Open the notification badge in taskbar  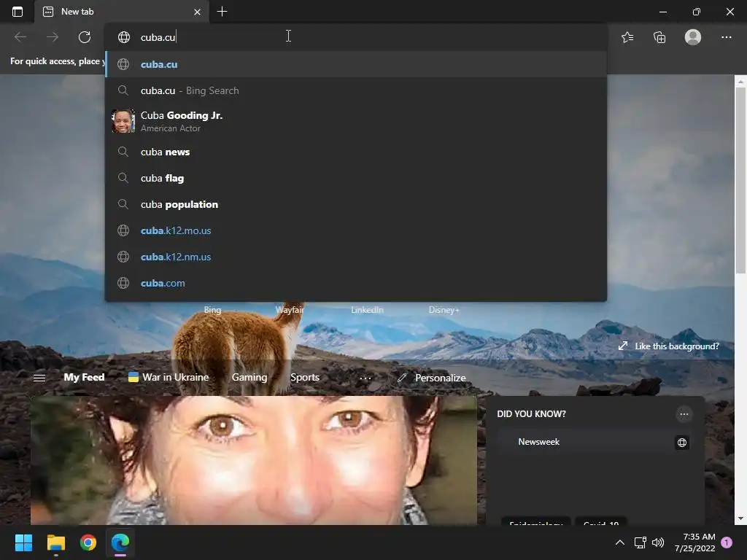(727, 542)
